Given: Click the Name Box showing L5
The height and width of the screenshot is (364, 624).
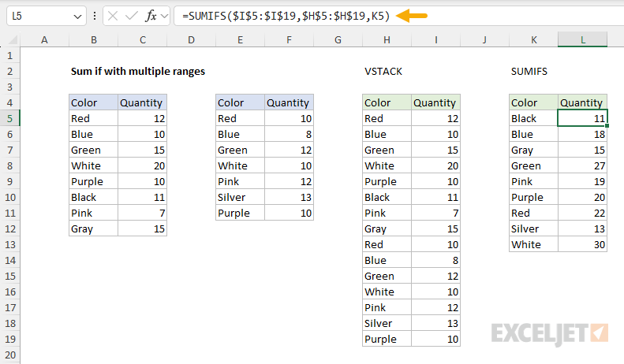Looking at the screenshot, I should pyautogui.click(x=47, y=17).
